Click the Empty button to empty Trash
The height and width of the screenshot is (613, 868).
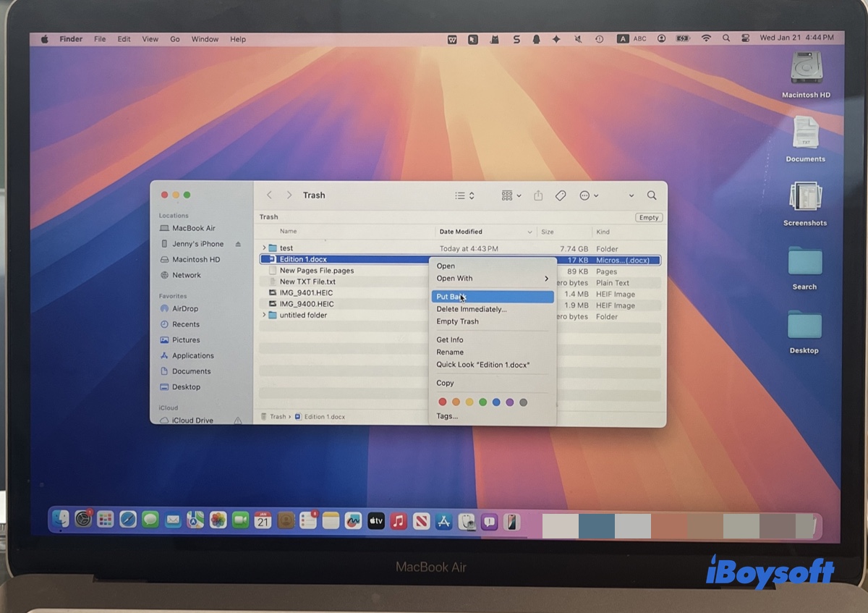pyautogui.click(x=648, y=217)
